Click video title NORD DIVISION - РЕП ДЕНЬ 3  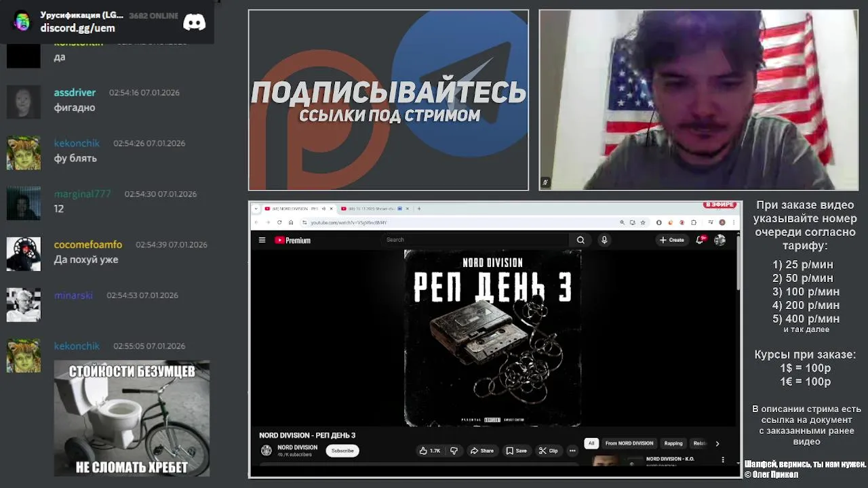(x=307, y=435)
